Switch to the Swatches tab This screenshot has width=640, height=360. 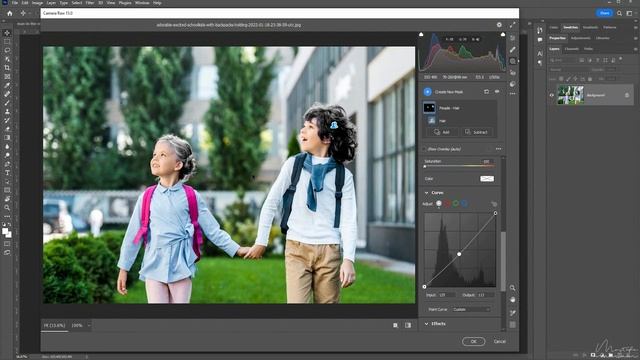pos(570,27)
